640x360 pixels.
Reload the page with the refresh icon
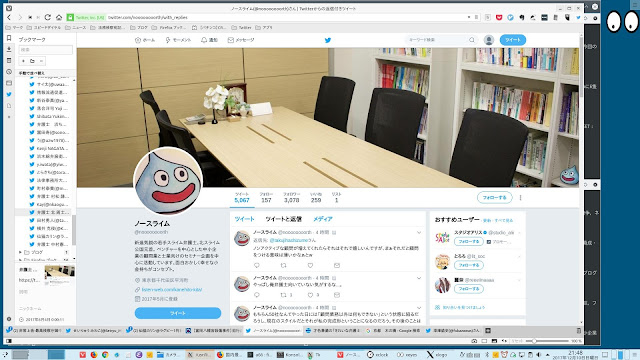click(x=48, y=18)
